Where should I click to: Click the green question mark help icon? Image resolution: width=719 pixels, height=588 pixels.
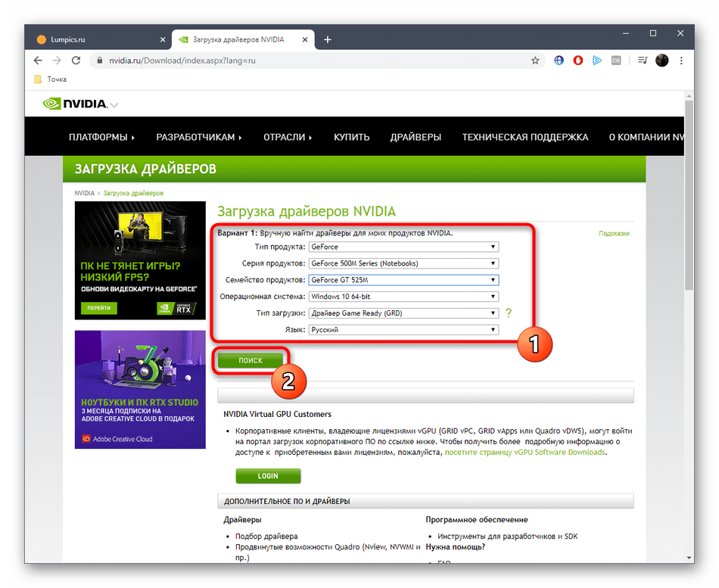(x=509, y=313)
